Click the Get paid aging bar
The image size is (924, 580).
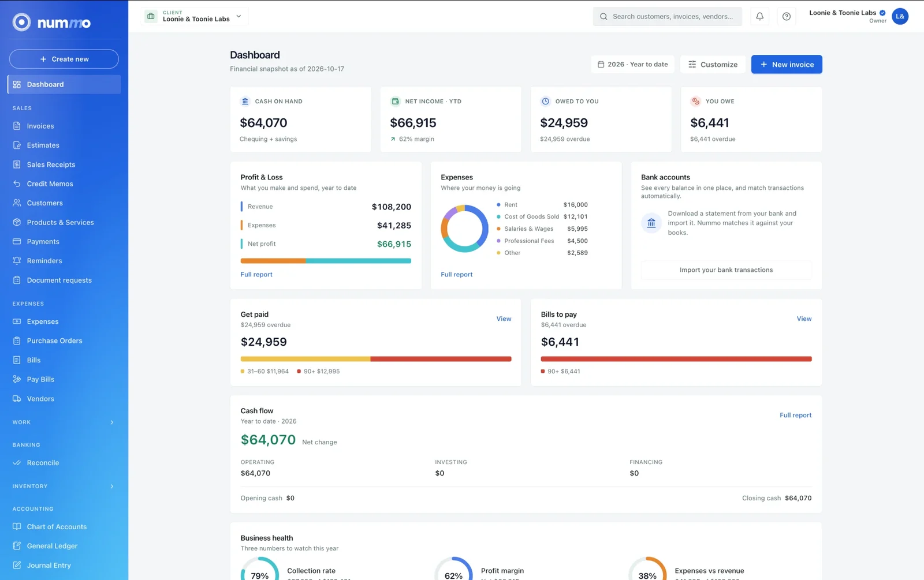point(376,359)
